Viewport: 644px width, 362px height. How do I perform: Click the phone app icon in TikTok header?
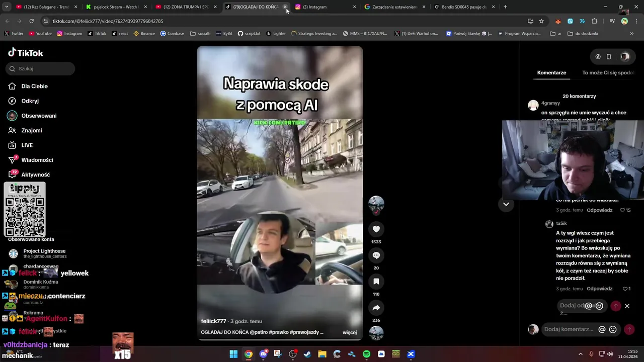tap(608, 57)
